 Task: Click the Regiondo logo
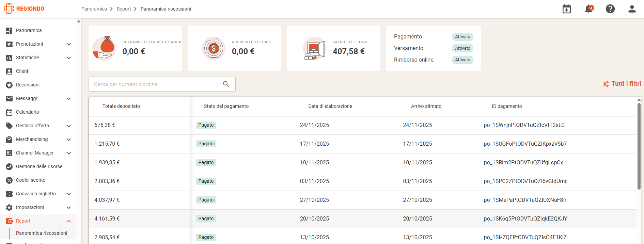coord(24,9)
